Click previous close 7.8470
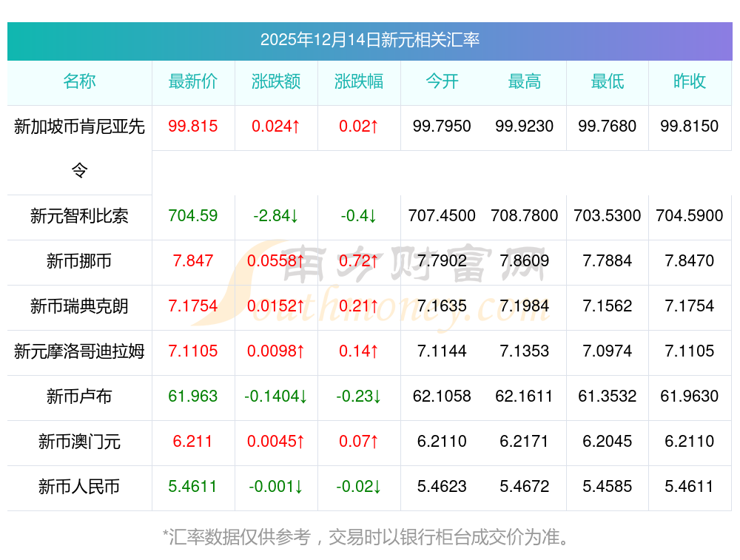 (690, 260)
